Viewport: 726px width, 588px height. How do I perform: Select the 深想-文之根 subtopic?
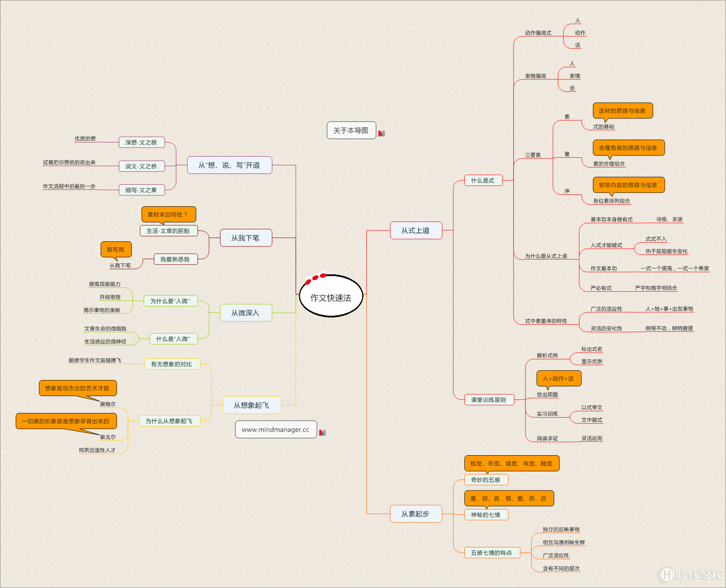coord(142,142)
